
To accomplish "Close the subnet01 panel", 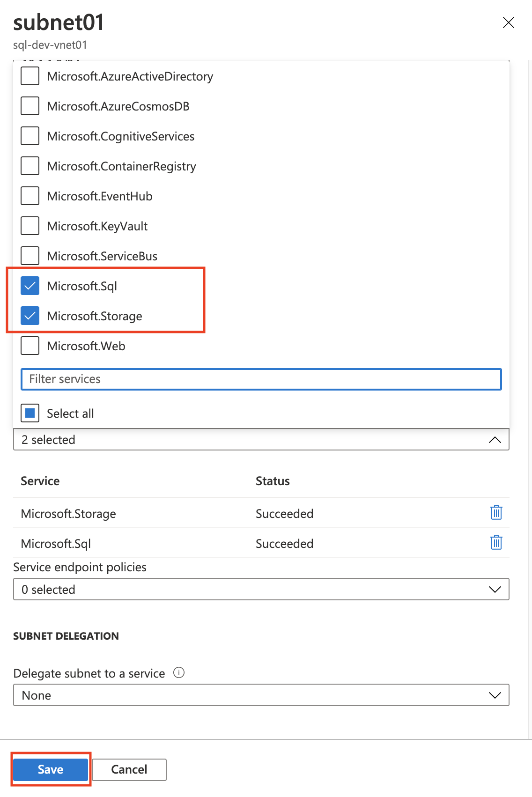I will tap(508, 22).
